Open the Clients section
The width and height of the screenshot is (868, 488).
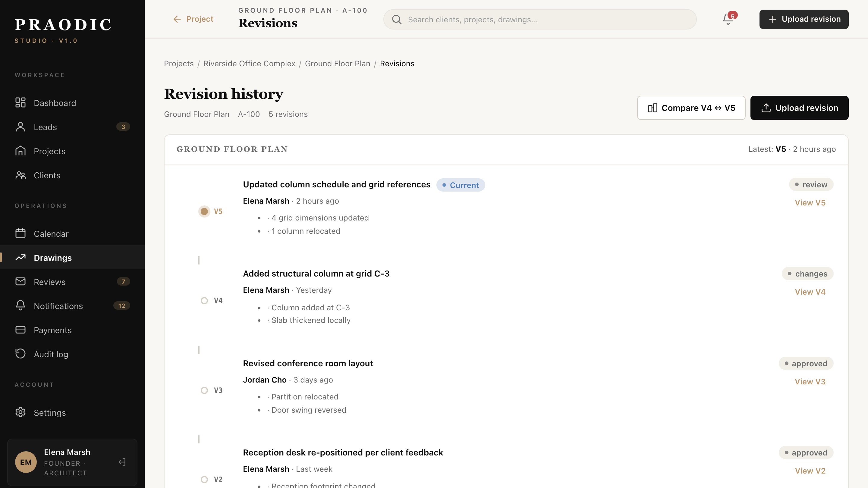pos(72,175)
